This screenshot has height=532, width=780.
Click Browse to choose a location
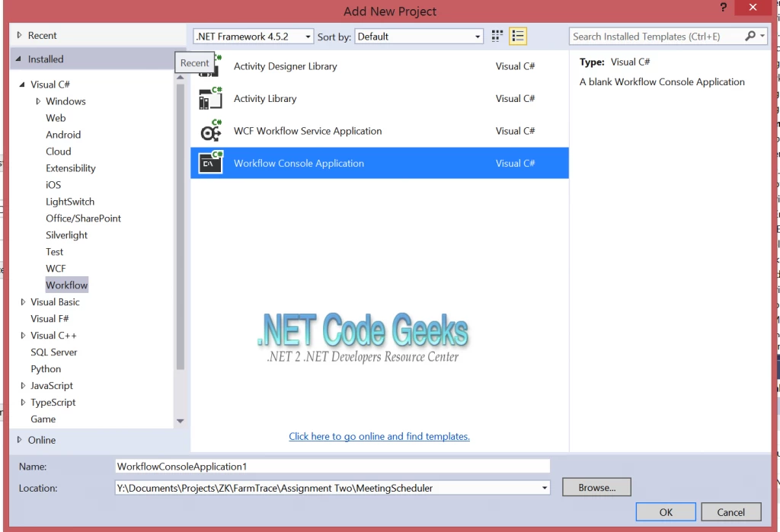click(x=596, y=486)
